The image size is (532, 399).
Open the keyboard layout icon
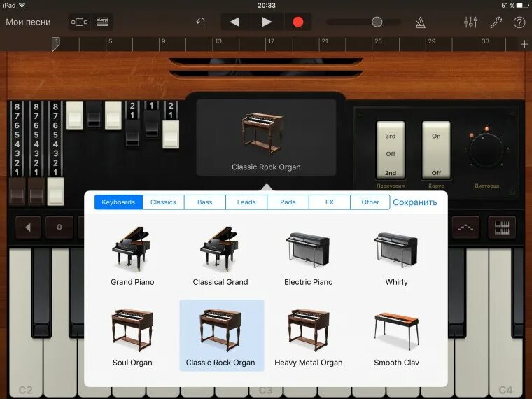[x=502, y=227]
